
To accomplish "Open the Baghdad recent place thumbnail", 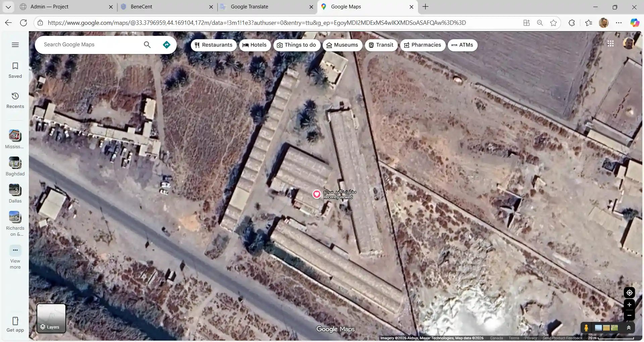I will tap(15, 163).
